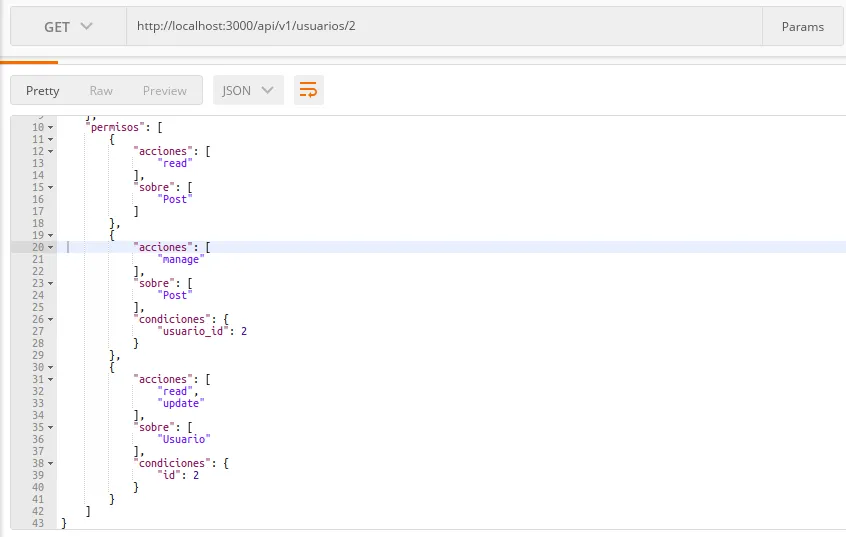Fold the condiciones object at line 38
Image resolution: width=846 pixels, height=537 pixels.
(x=50, y=464)
